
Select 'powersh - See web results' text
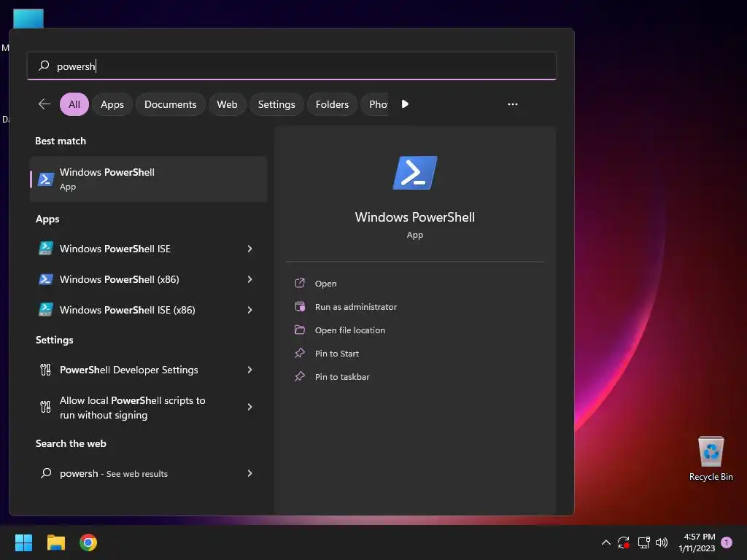coord(114,473)
